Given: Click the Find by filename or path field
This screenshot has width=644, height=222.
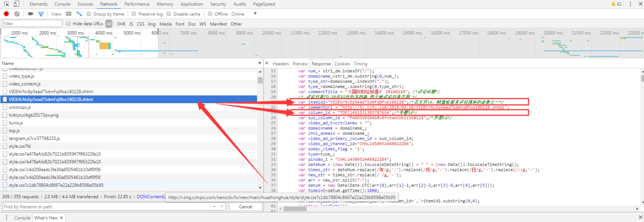Looking at the screenshot, I should pos(106,206).
